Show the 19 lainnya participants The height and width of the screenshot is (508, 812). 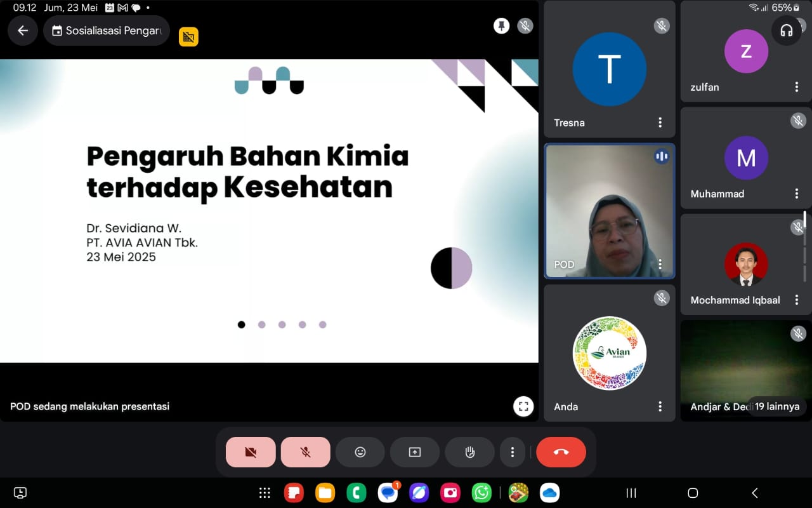776,406
